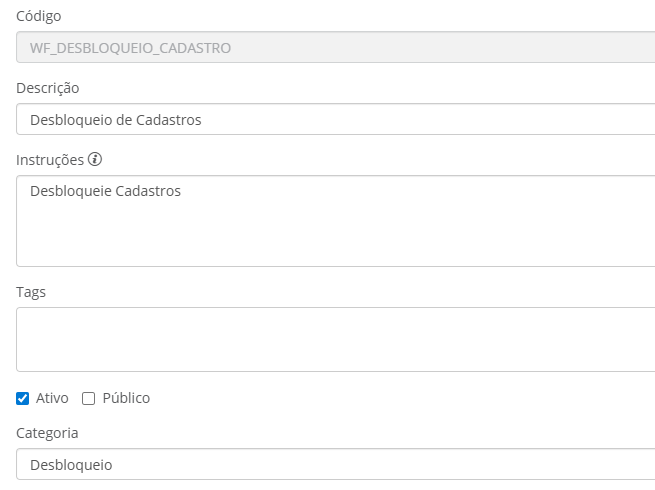Click the blank area below the instruction text
Image resolution: width=655 pixels, height=490 pixels.
(x=300, y=240)
